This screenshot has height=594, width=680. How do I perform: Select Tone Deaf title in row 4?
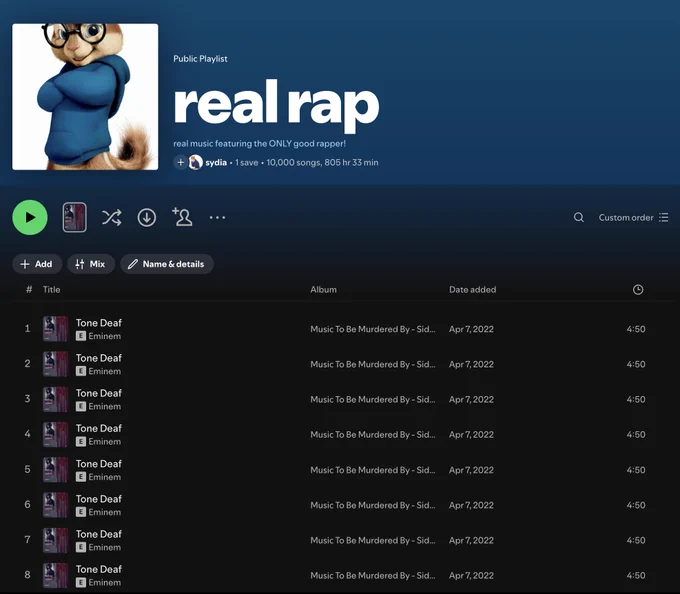coord(99,428)
